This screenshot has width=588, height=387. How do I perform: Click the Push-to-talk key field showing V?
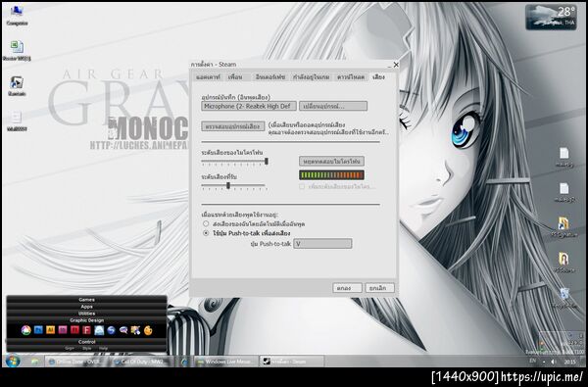[322, 244]
